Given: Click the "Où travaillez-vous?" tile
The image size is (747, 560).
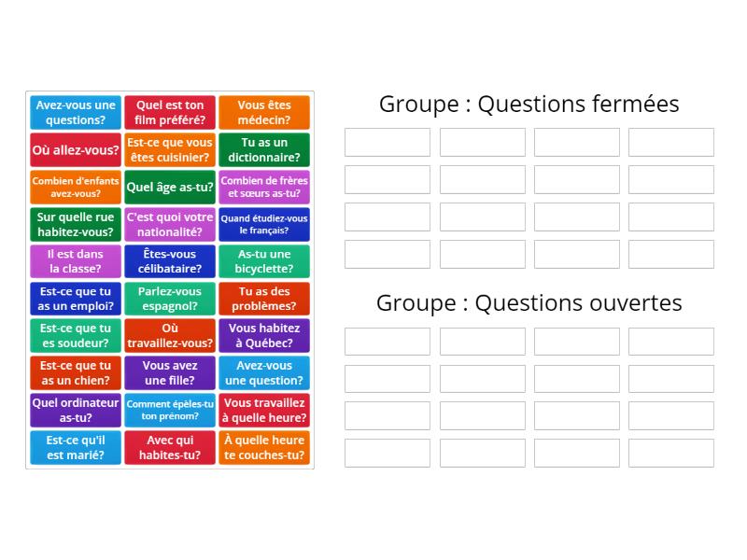Looking at the screenshot, I should click(170, 336).
